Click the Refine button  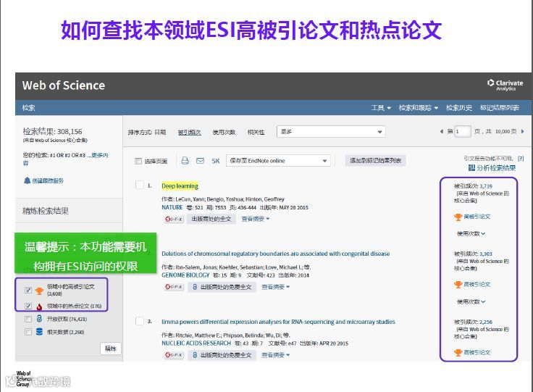[111, 349]
